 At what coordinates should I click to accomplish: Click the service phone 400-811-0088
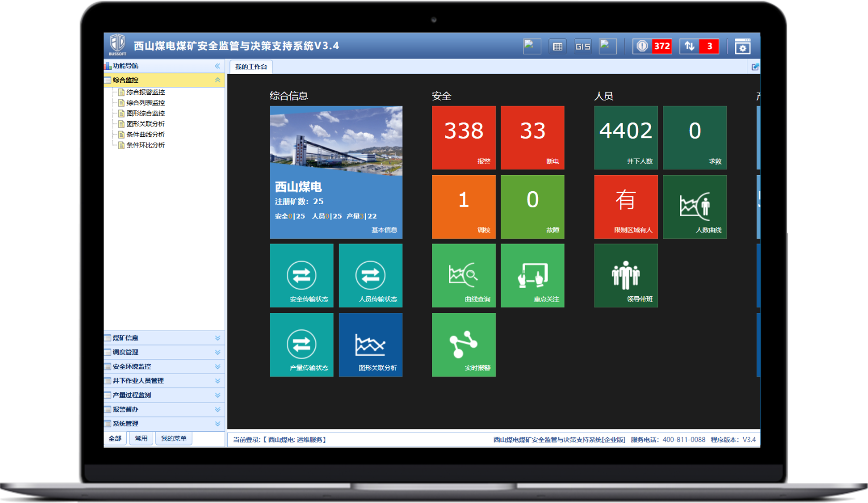tap(684, 440)
